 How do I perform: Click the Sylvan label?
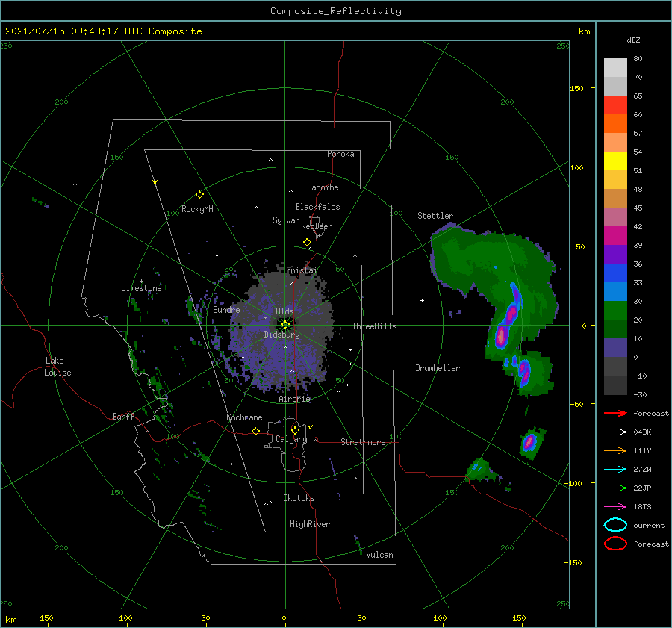pos(286,220)
